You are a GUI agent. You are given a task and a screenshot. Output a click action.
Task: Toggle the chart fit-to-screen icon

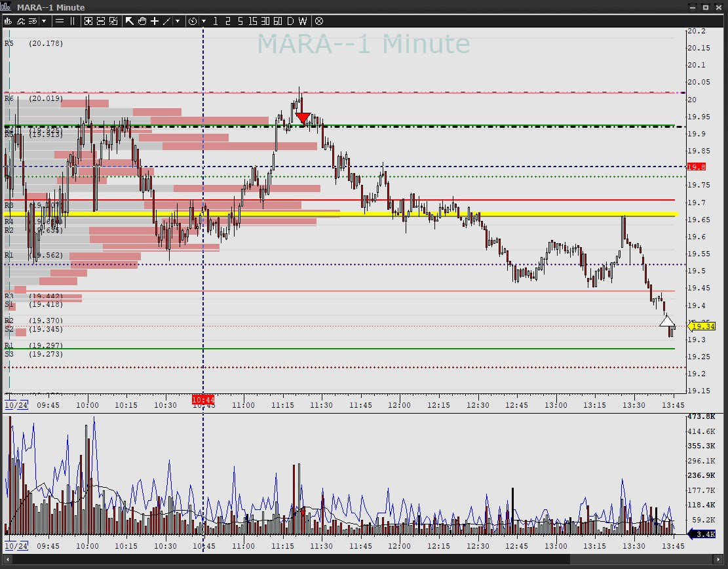[x=113, y=21]
